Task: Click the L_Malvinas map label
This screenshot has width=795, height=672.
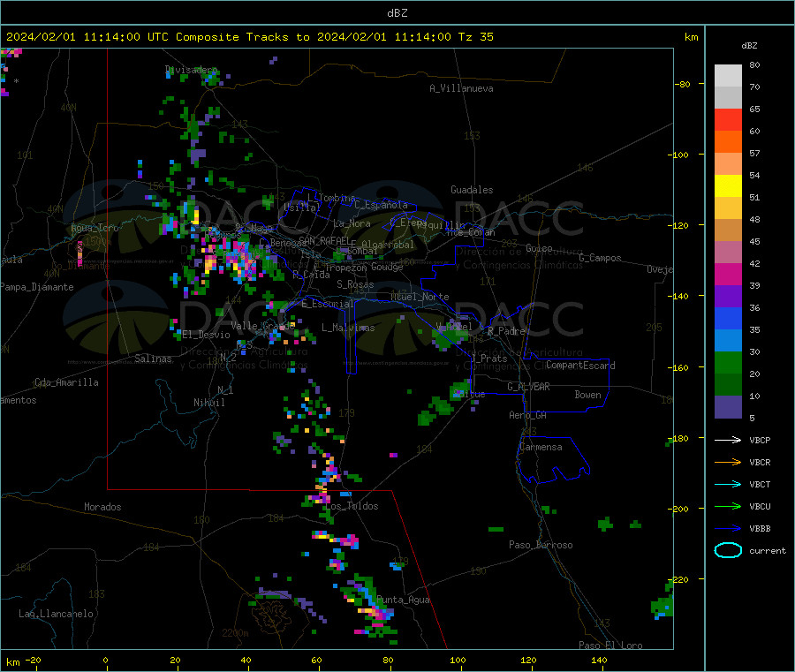Action: (348, 328)
